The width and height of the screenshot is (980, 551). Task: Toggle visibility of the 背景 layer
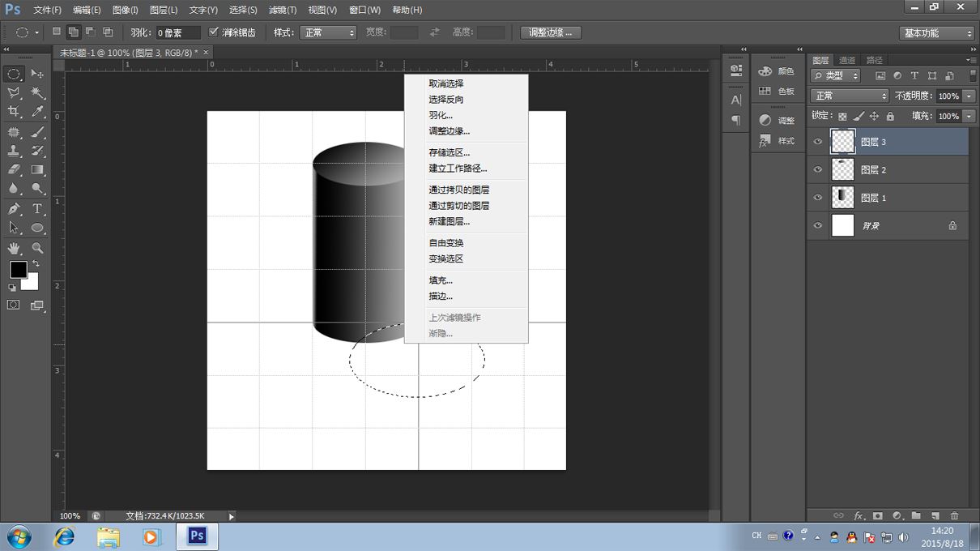[x=818, y=225]
